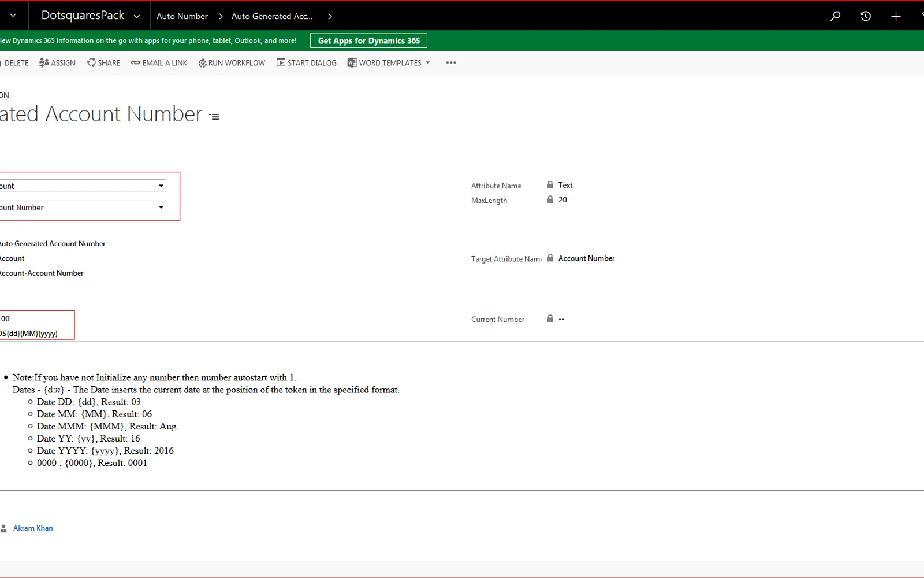The height and width of the screenshot is (578, 924).
Task: Click lock icon beside Current Number
Action: [x=550, y=318]
